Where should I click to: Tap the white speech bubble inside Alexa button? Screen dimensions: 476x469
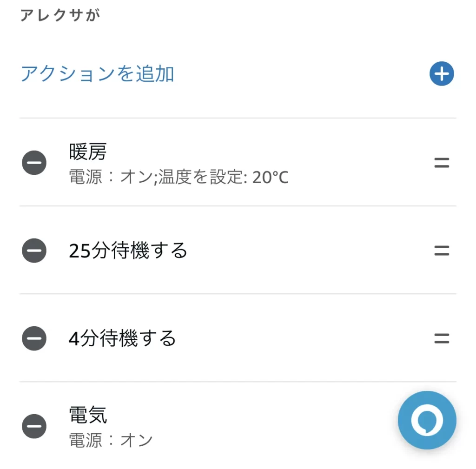pos(427,421)
